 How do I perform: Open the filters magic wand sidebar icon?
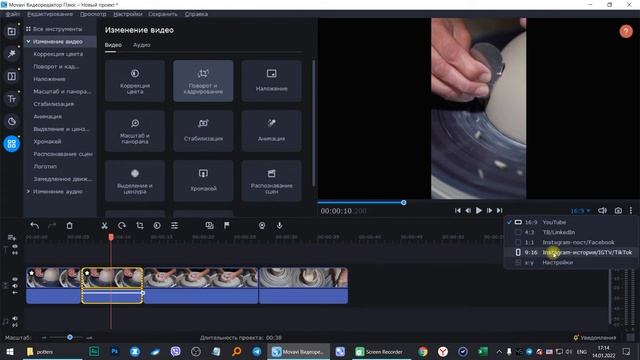click(11, 53)
